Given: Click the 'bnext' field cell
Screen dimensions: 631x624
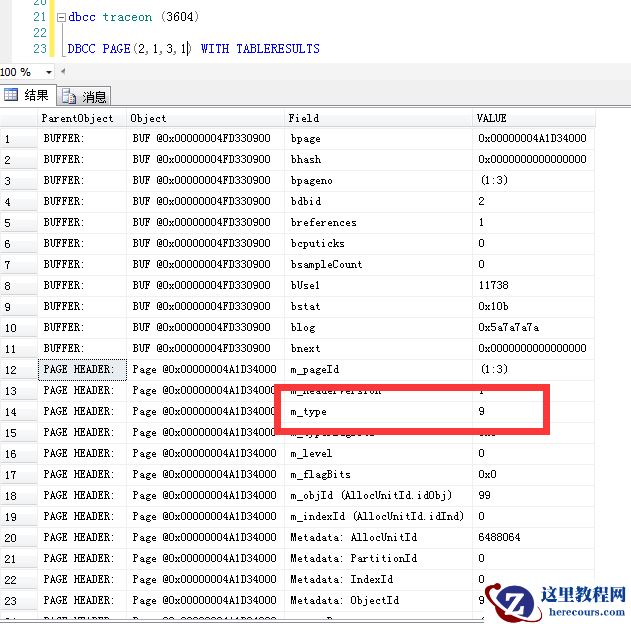Looking at the screenshot, I should click(x=378, y=348).
